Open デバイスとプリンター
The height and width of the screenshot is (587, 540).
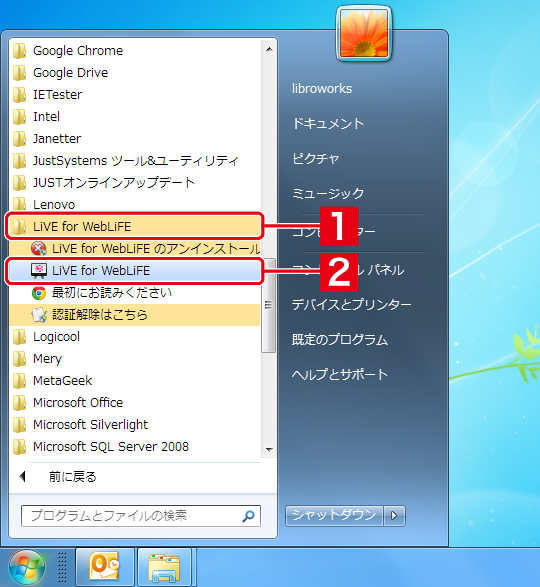point(351,304)
